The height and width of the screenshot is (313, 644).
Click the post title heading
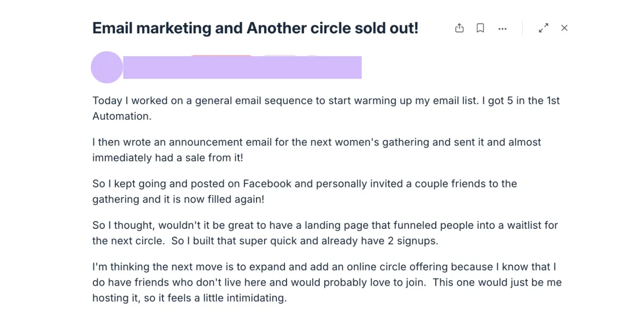[255, 28]
